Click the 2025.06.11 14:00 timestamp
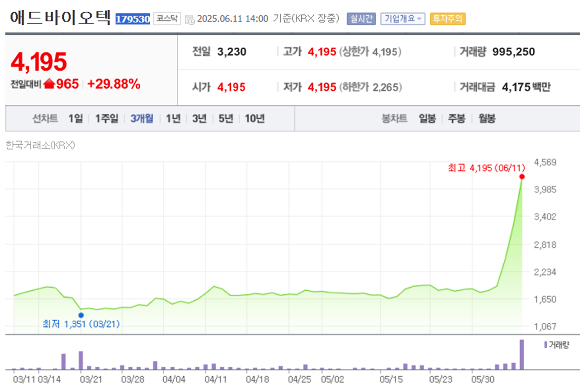This screenshot has height=392, width=580. click(233, 19)
